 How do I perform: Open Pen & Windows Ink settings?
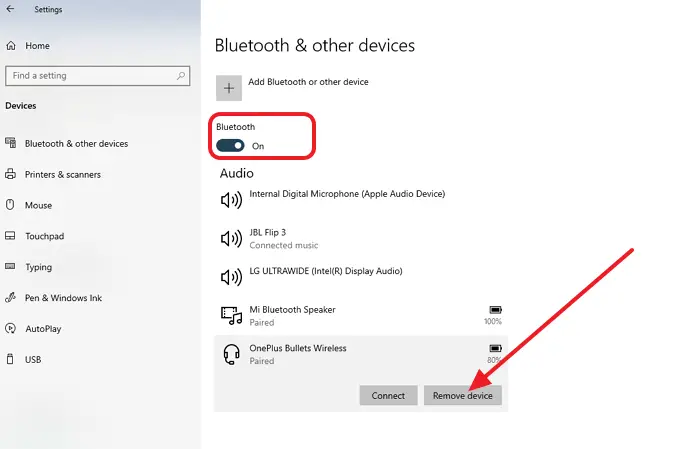point(63,298)
